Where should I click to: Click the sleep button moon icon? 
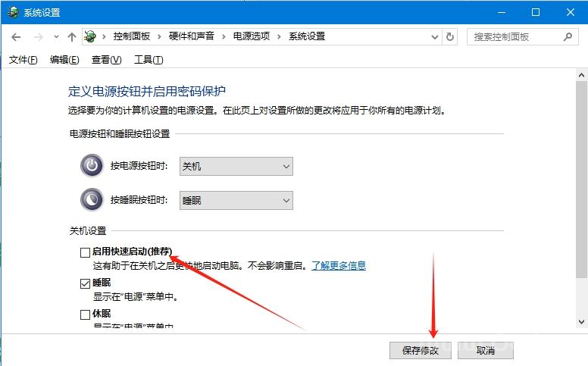[x=92, y=200]
